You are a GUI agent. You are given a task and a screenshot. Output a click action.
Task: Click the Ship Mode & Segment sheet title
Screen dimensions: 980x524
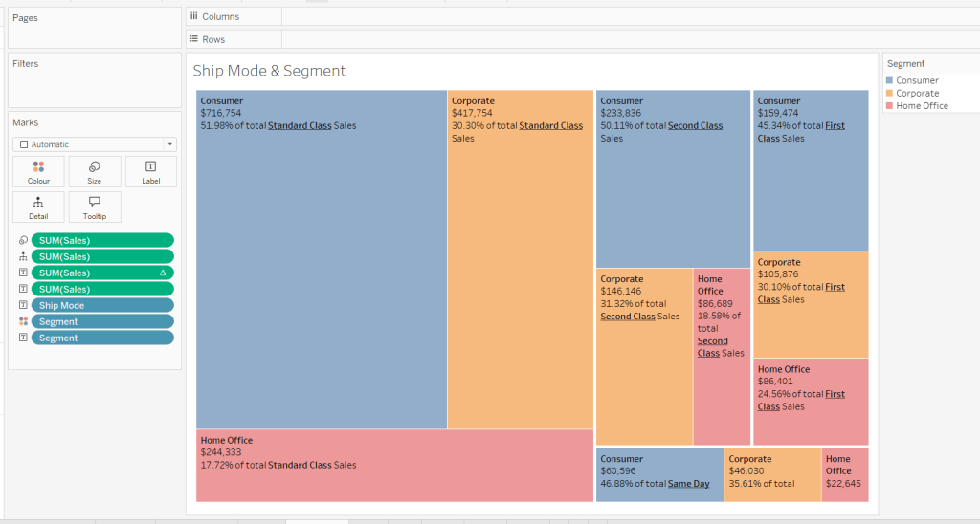coord(270,71)
